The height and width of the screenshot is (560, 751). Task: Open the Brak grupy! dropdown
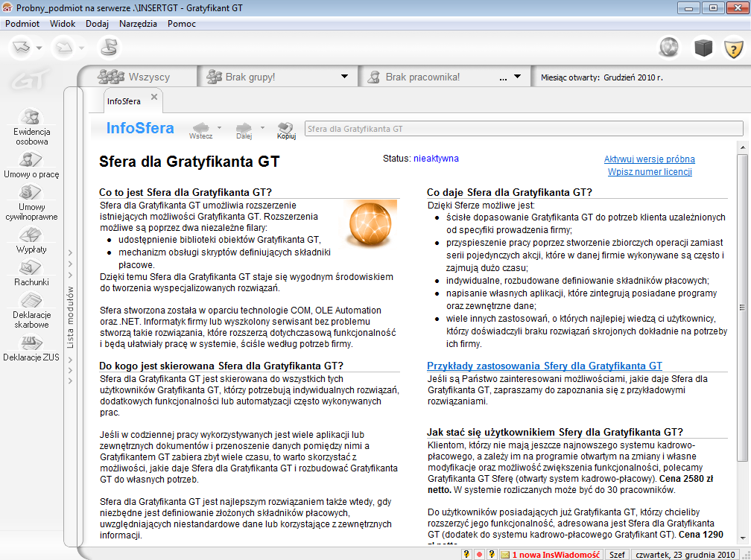[x=344, y=77]
